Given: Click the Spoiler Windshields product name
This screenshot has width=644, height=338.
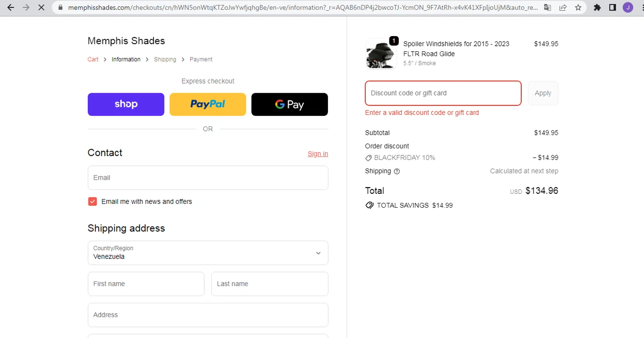Looking at the screenshot, I should pyautogui.click(x=456, y=49).
